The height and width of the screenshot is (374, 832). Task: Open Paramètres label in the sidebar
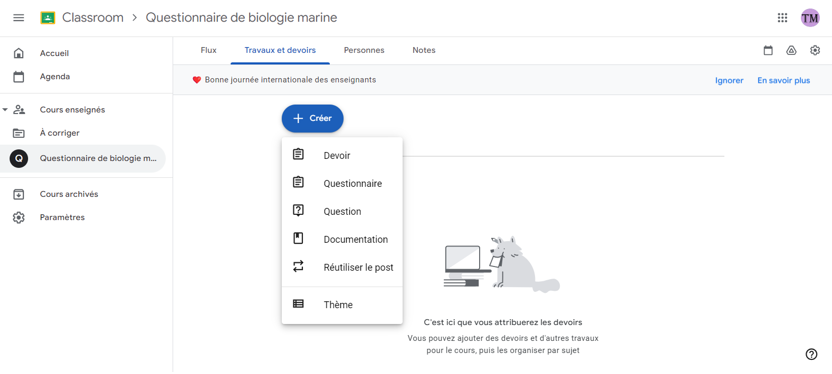point(62,218)
